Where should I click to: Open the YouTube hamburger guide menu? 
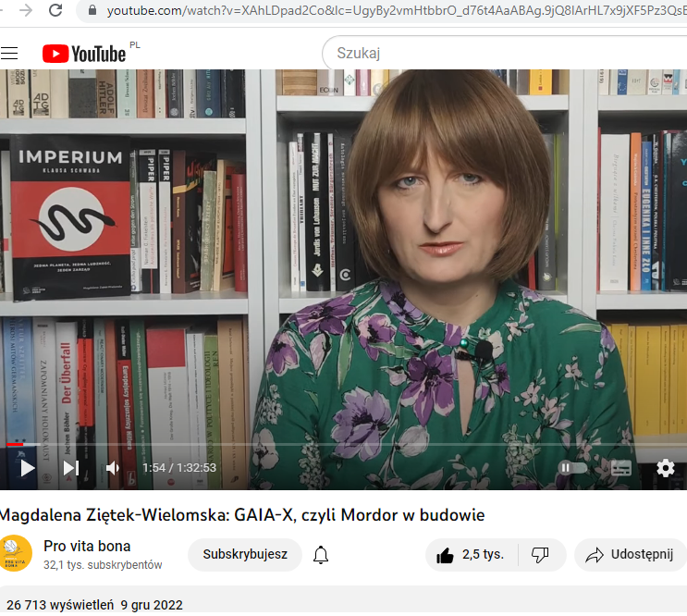point(9,54)
